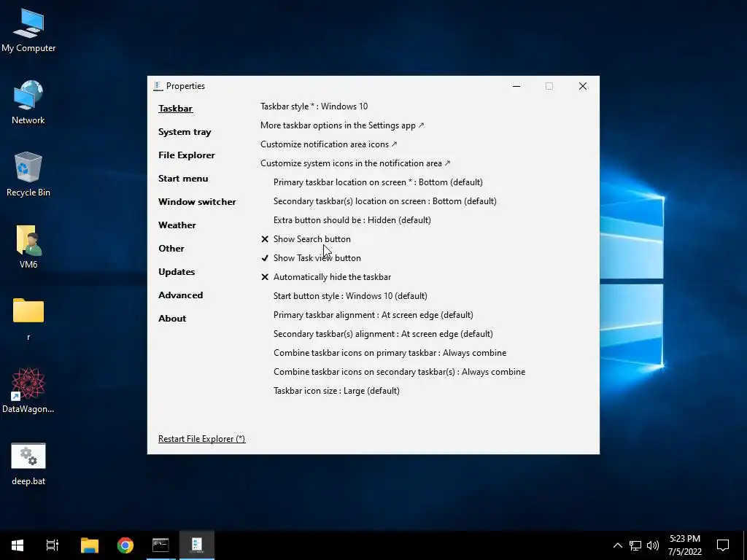The image size is (747, 560).
Task: Switch to the Other section
Action: click(x=171, y=249)
